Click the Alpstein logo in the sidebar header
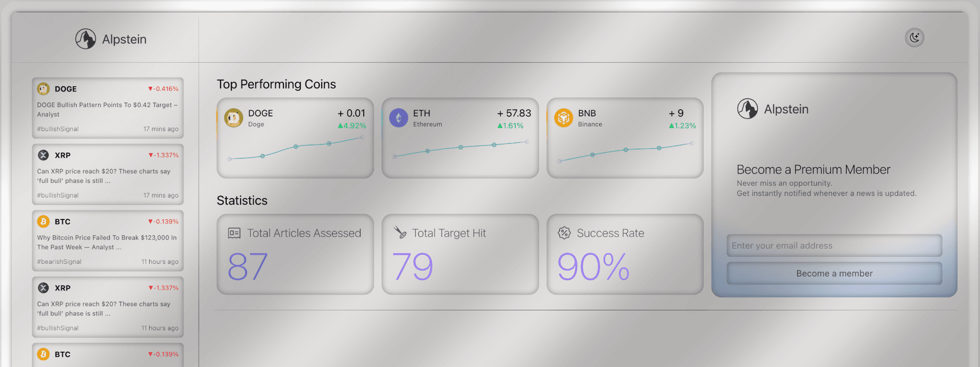Screen dimensions: 980x367 (86, 39)
